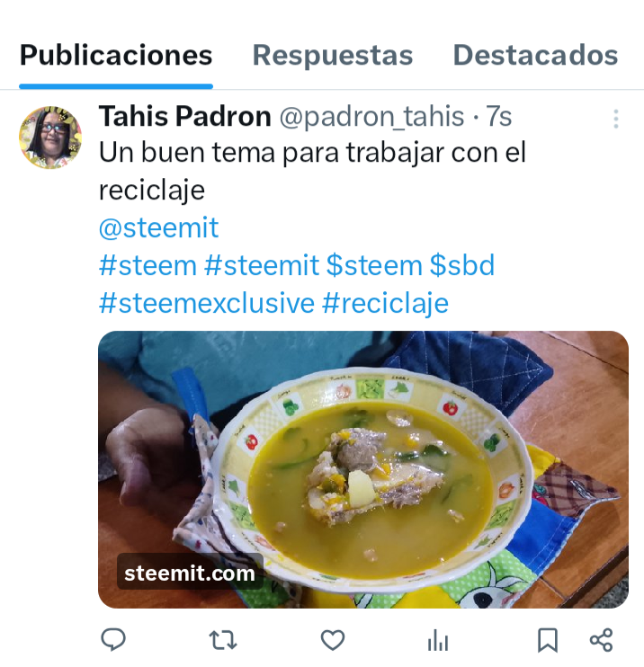Open the share icon

pos(601,640)
